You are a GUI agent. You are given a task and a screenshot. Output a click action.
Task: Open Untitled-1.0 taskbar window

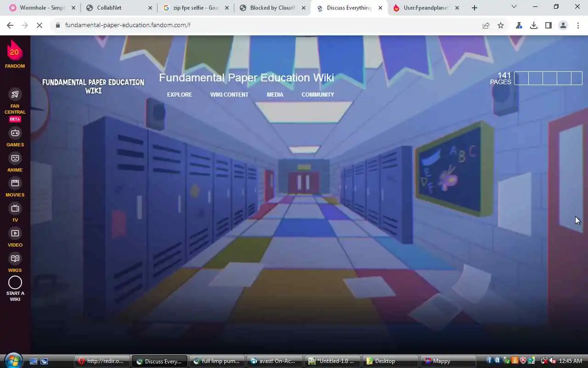[x=332, y=361]
